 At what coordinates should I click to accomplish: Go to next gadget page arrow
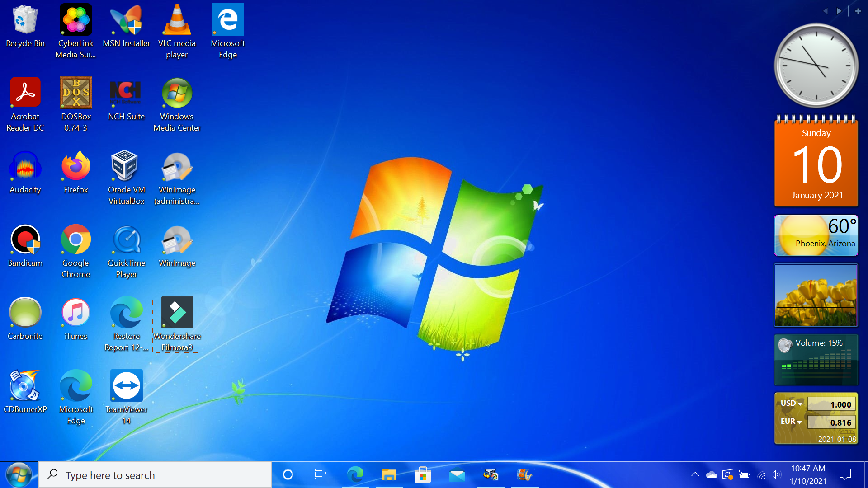(839, 11)
